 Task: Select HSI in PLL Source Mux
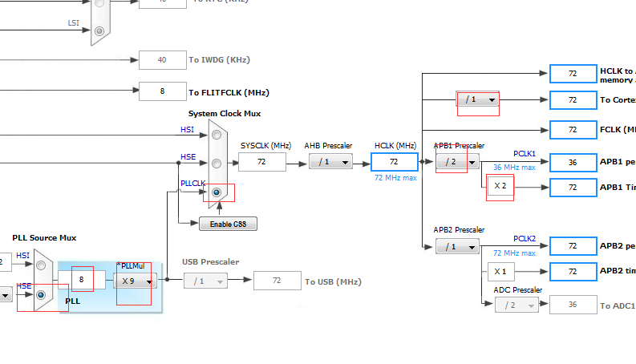(41, 265)
